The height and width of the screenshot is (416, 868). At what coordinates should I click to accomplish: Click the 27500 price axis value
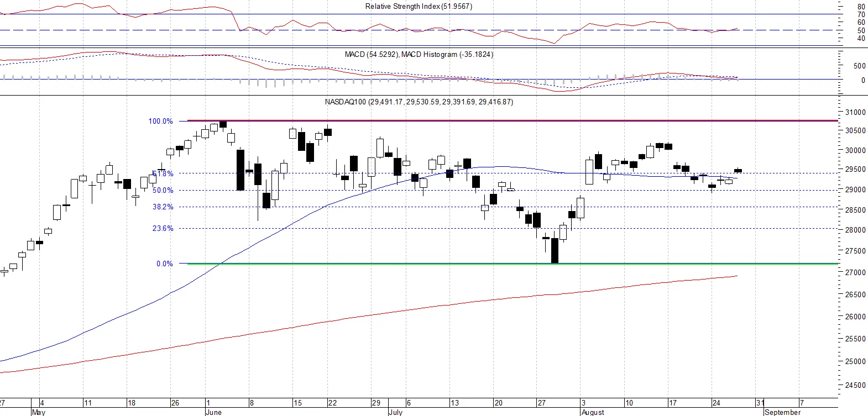[x=855, y=251]
